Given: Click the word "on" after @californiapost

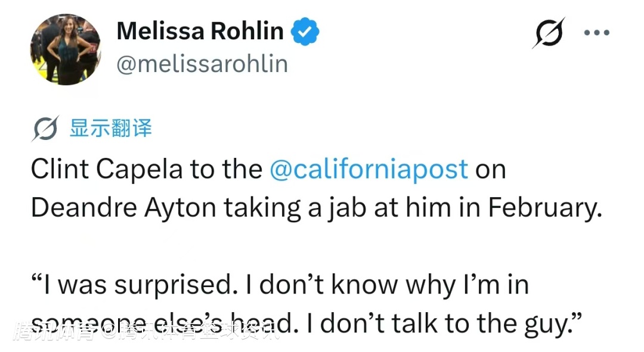Looking at the screenshot, I should tap(491, 170).
